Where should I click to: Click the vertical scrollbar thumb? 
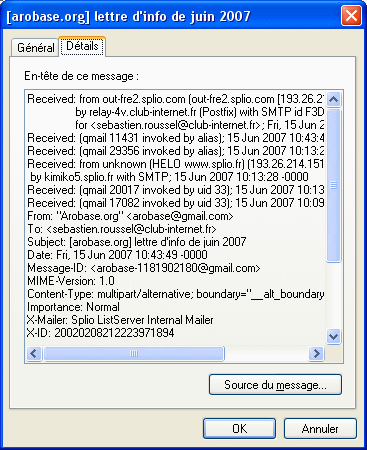pos(334,185)
